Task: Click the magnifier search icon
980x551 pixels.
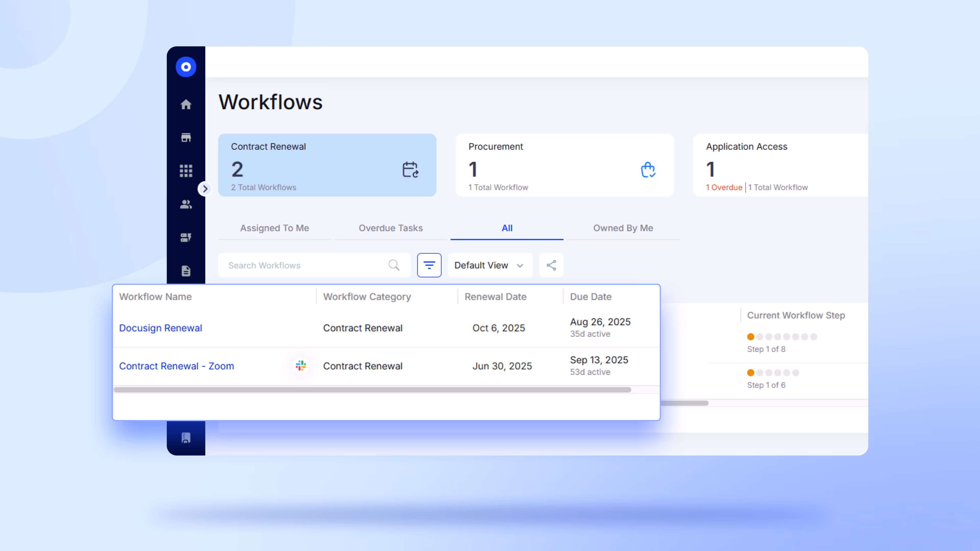Action: click(x=394, y=265)
